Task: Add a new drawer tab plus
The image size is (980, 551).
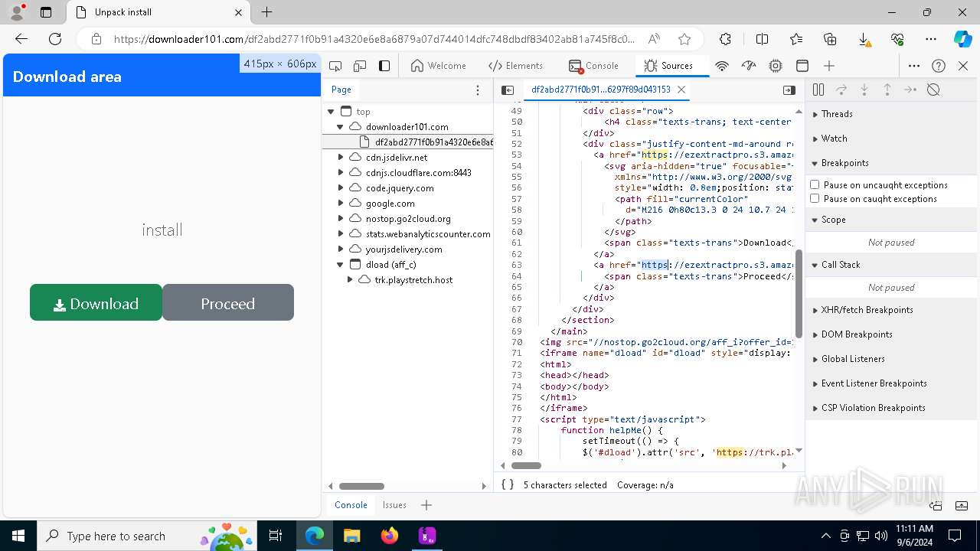Action: click(426, 505)
